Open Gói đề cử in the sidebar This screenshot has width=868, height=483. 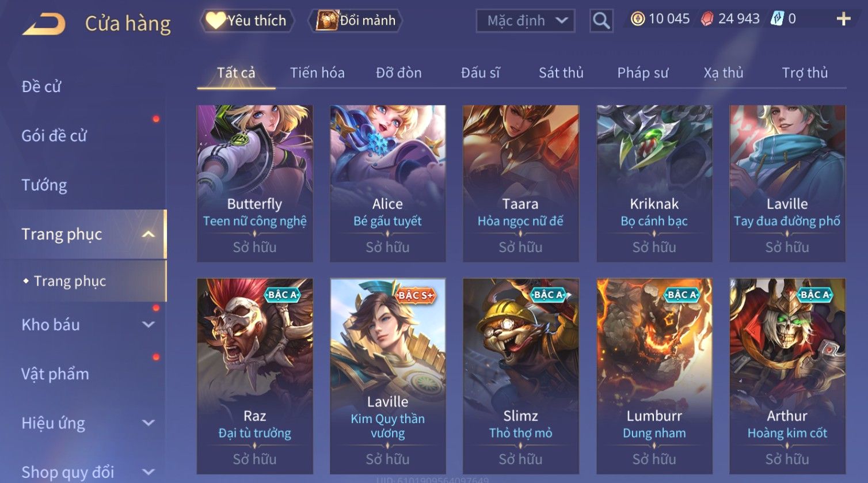54,136
